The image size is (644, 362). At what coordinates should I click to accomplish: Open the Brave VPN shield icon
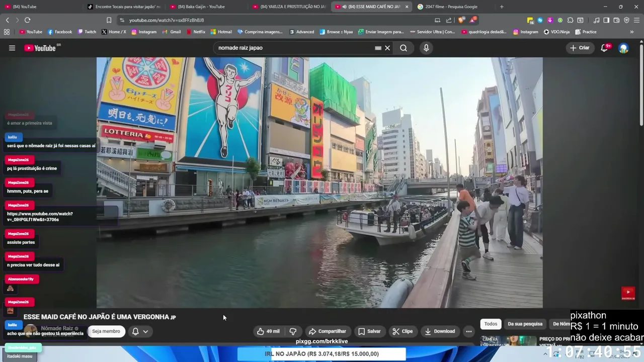tap(626, 20)
